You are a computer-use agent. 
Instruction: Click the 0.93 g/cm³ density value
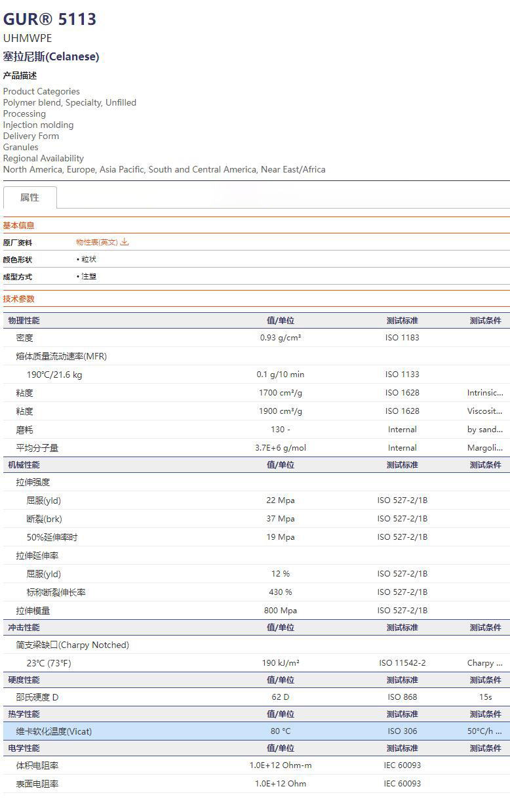[x=281, y=338]
